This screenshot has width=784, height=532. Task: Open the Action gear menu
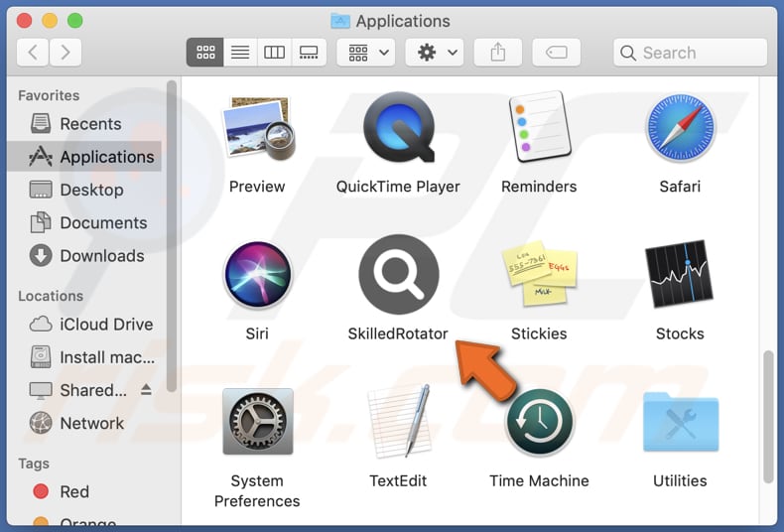pyautogui.click(x=435, y=52)
